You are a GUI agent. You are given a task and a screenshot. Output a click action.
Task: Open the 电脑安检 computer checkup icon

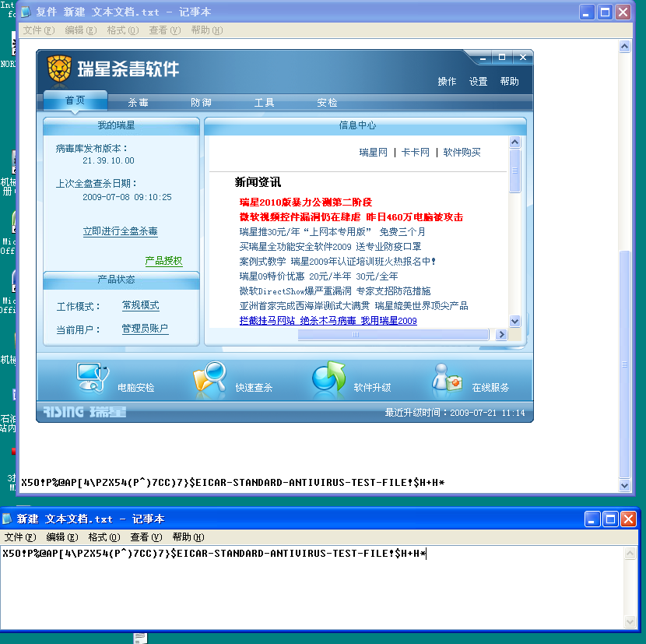click(93, 377)
